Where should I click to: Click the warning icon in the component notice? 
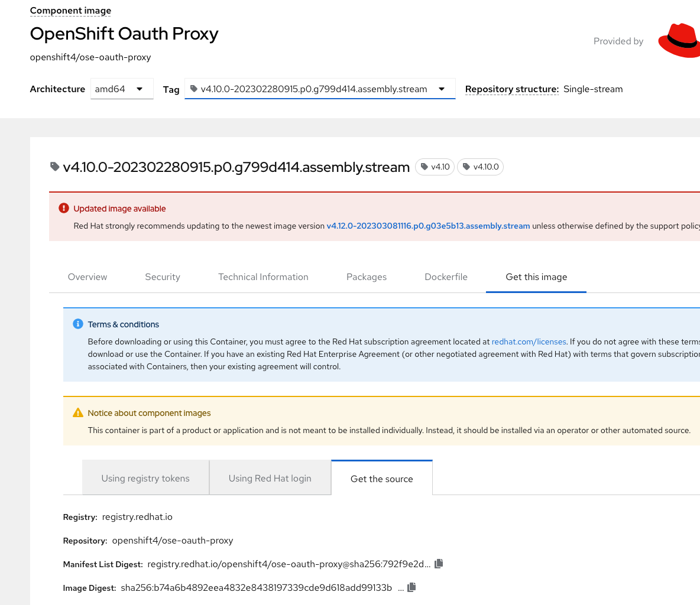pyautogui.click(x=77, y=412)
